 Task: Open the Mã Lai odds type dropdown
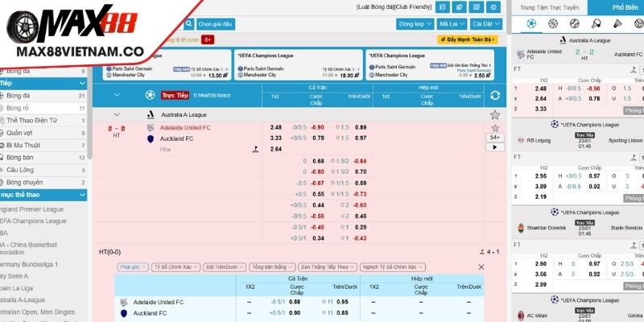point(452,24)
